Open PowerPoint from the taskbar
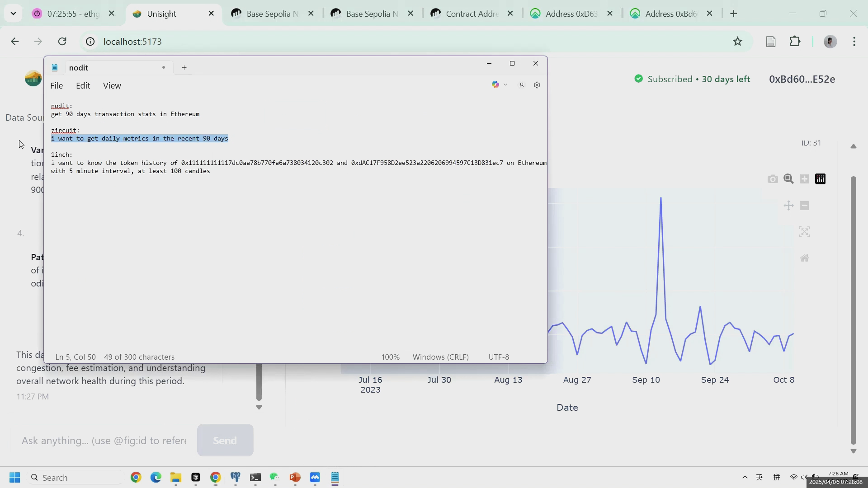The width and height of the screenshot is (868, 488). point(295,478)
